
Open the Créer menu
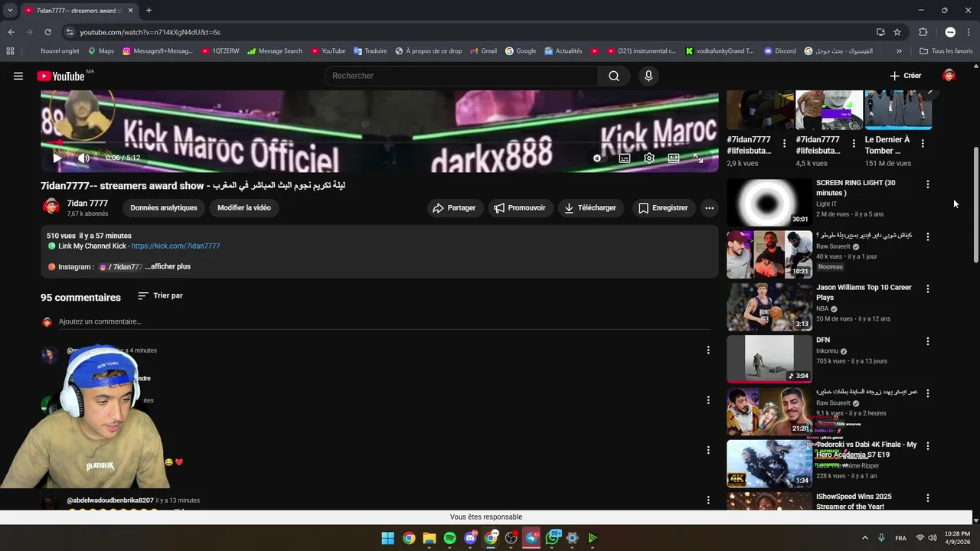906,76
